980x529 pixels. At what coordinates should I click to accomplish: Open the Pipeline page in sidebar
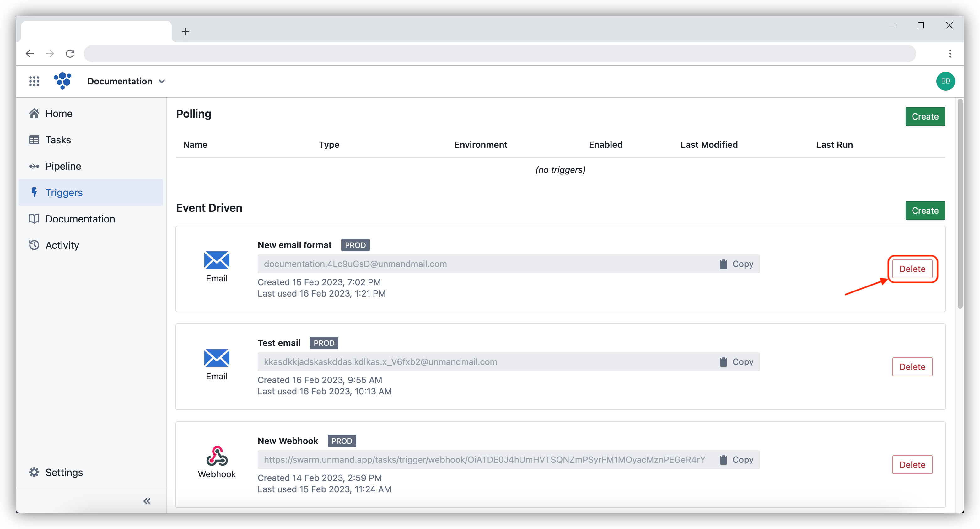tap(63, 166)
